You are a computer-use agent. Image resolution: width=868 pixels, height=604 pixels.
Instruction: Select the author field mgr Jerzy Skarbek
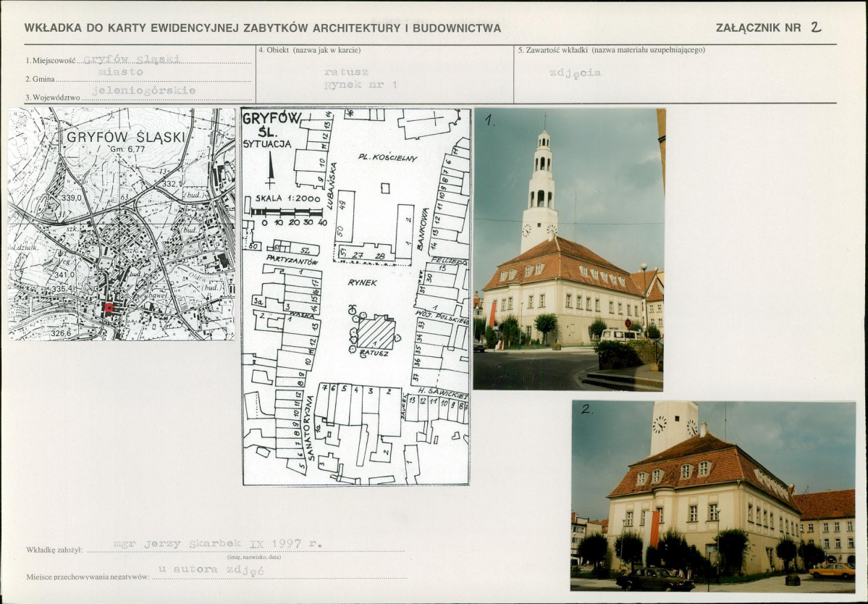(x=217, y=544)
